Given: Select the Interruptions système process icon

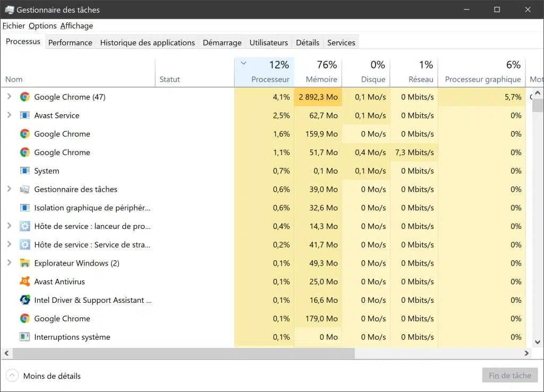Looking at the screenshot, I should click(x=24, y=337).
